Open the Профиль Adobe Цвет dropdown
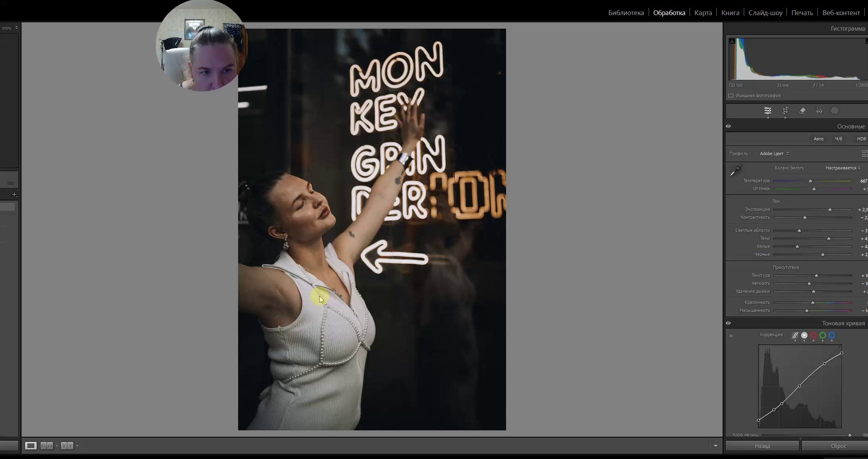Image resolution: width=868 pixels, height=459 pixels. 774,154
